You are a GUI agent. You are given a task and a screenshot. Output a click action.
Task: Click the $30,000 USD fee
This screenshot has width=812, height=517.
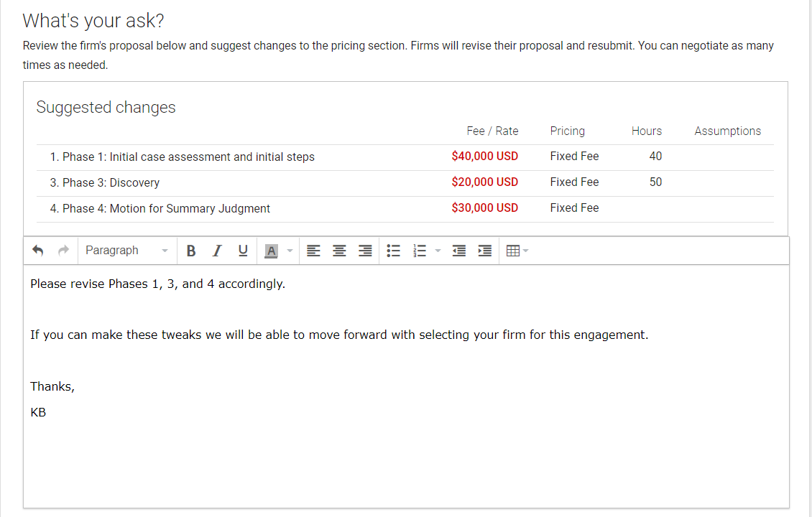(x=485, y=208)
